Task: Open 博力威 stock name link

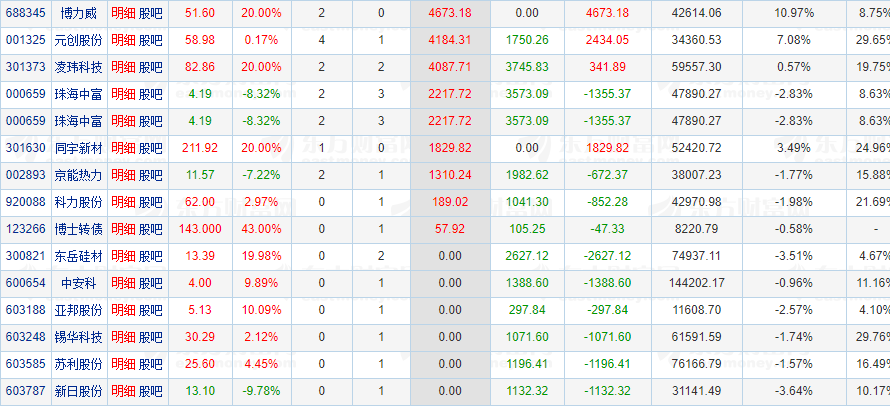Action: (78, 12)
